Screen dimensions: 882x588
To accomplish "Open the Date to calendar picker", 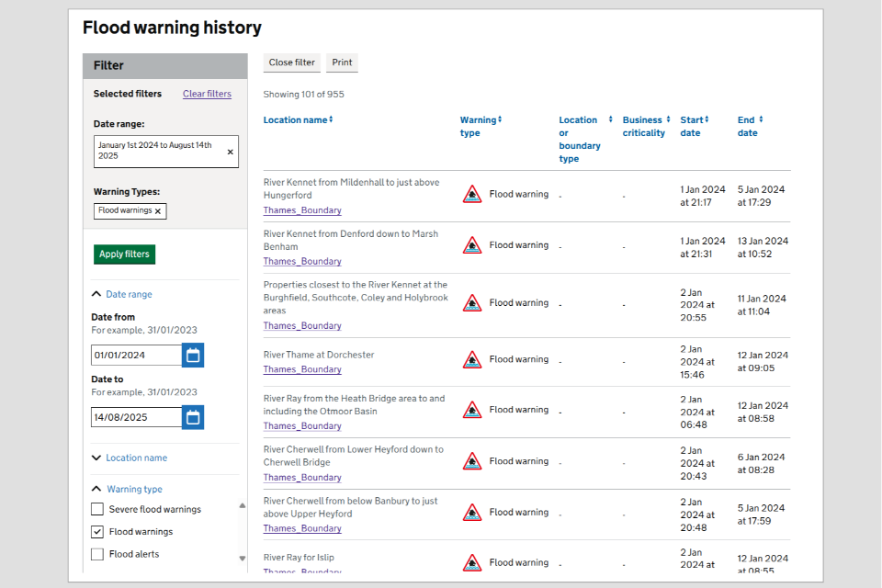I will [193, 418].
